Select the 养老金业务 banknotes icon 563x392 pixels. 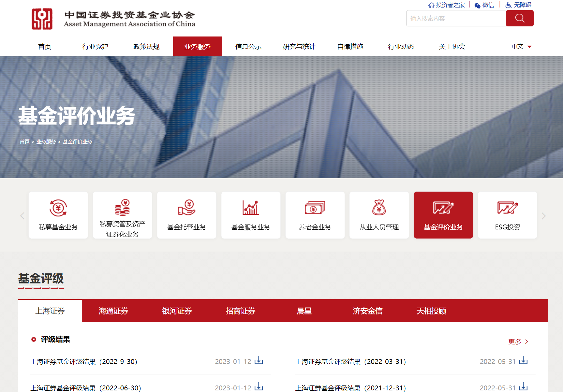(x=315, y=208)
